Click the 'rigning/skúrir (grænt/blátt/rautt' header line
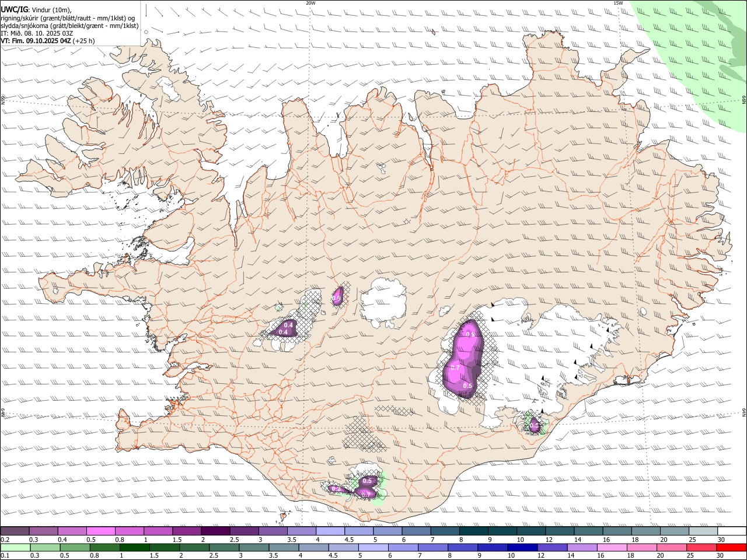The height and width of the screenshot is (560, 747). 68,17
